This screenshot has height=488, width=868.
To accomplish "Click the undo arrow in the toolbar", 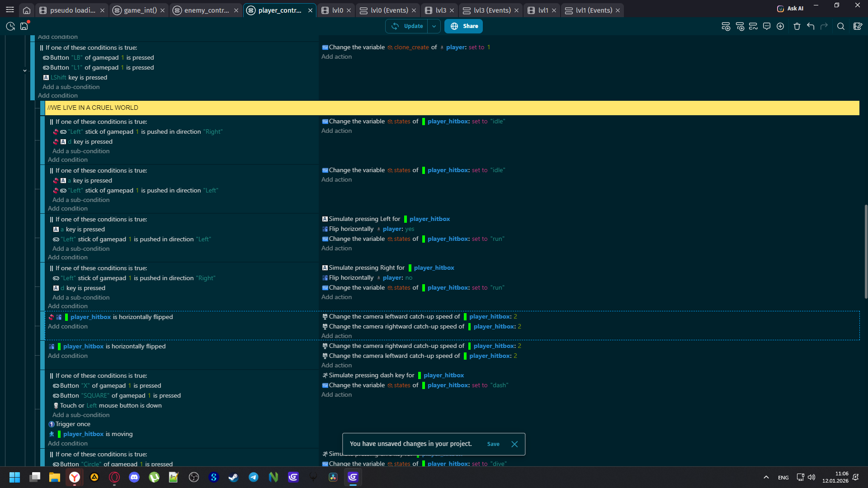I will [x=811, y=26].
